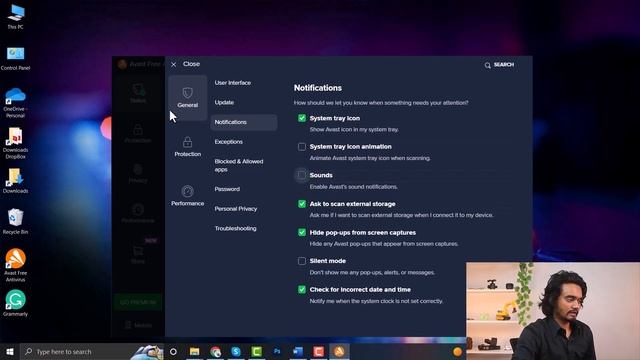Select OneDrive Personal desktop icon
Image resolution: width=640 pixels, height=360 pixels.
click(16, 103)
